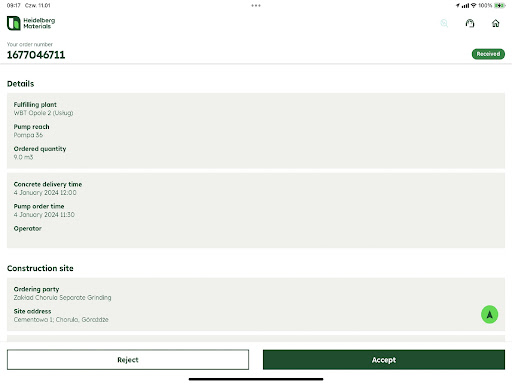
Task: Tap the three-dot multitasking indicator at top
Action: coord(256,5)
